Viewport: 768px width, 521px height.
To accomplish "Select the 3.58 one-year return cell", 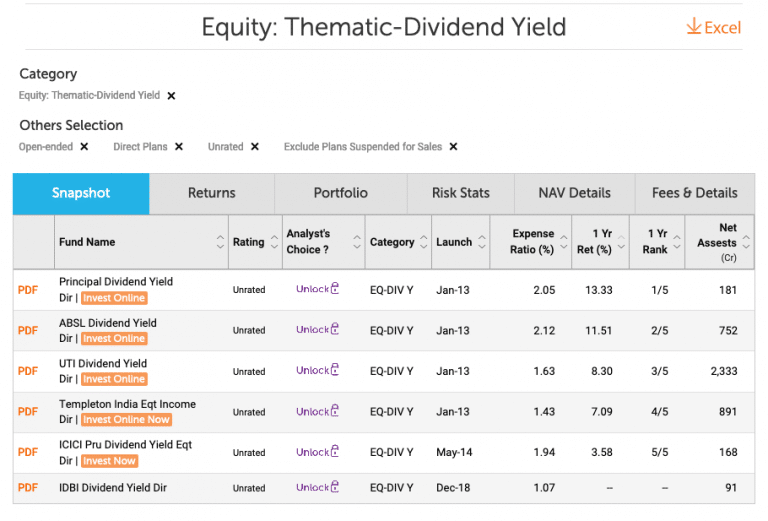I will pyautogui.click(x=601, y=452).
